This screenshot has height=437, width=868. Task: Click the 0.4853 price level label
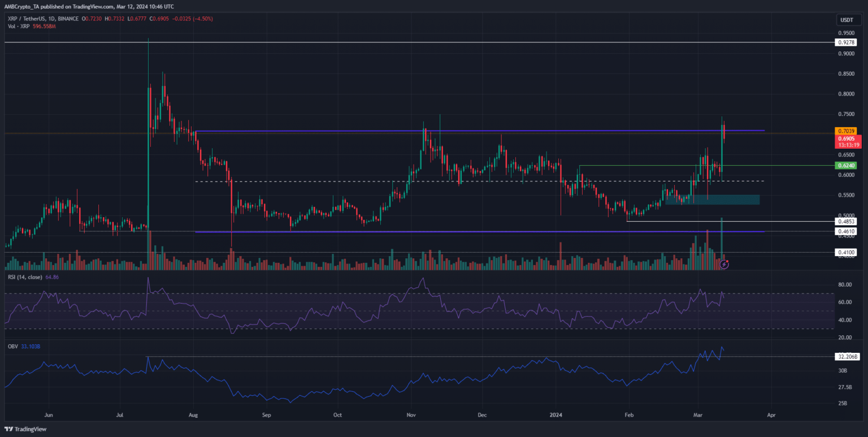pyautogui.click(x=847, y=222)
